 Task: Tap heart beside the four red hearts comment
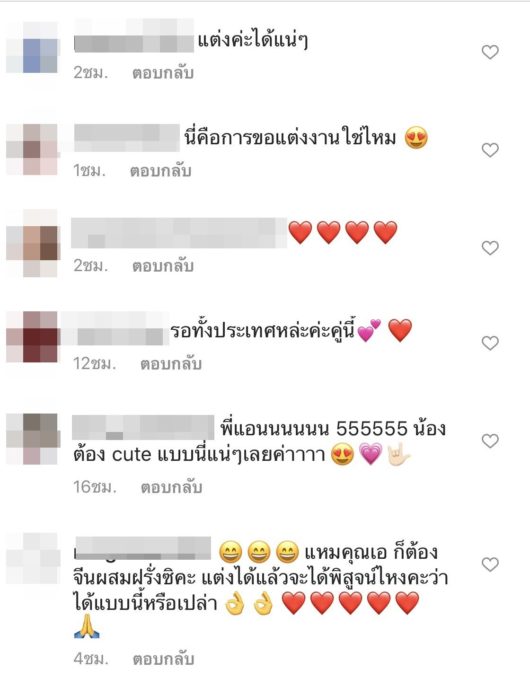point(490,248)
